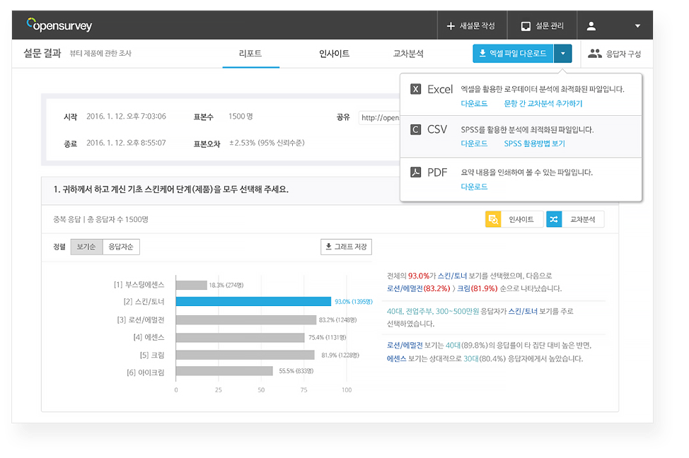Image resolution: width=689 pixels, height=458 pixels.
Task: Open 설문 관리 from the top bar
Action: coord(542,26)
